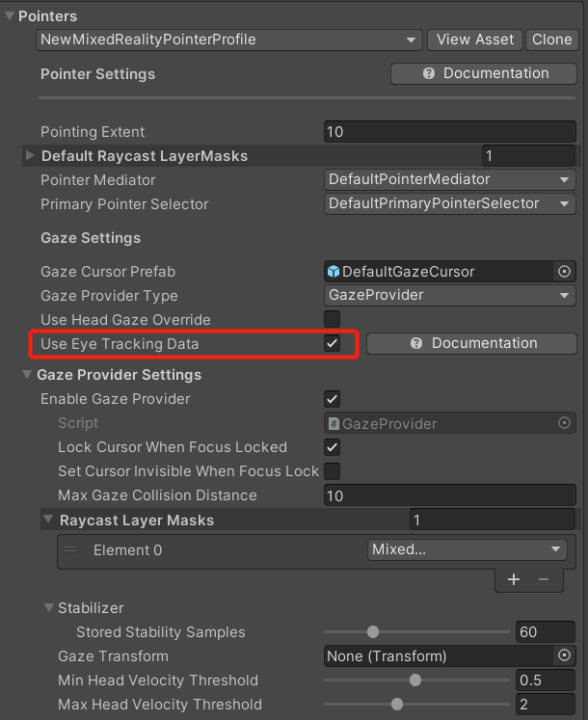
Task: Open the Pointer Mediator dropdown
Action: click(x=449, y=180)
